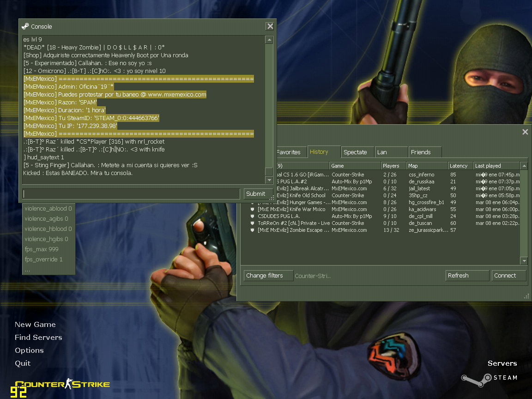Click the www.mxemexico.com ban protest line
The height and width of the screenshot is (399, 532).
(115, 95)
